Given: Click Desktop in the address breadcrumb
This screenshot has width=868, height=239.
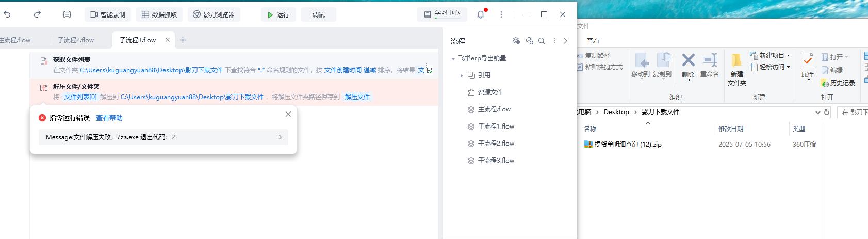Looking at the screenshot, I should (616, 112).
